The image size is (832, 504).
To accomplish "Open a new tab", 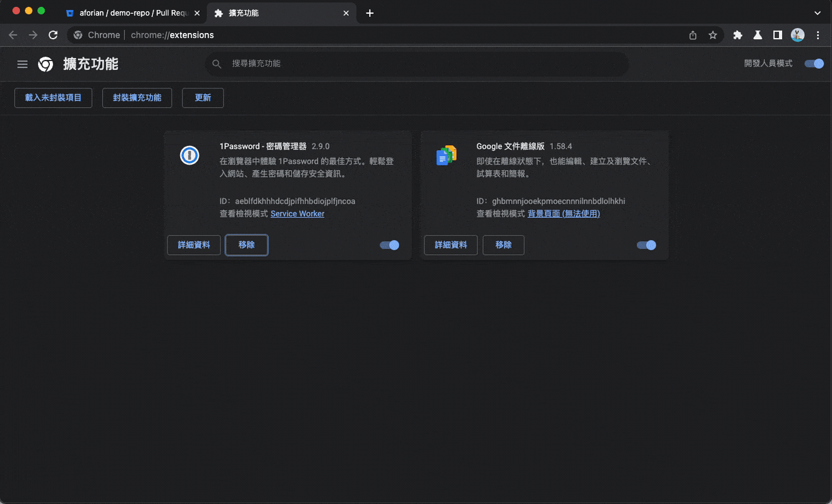I will [370, 13].
